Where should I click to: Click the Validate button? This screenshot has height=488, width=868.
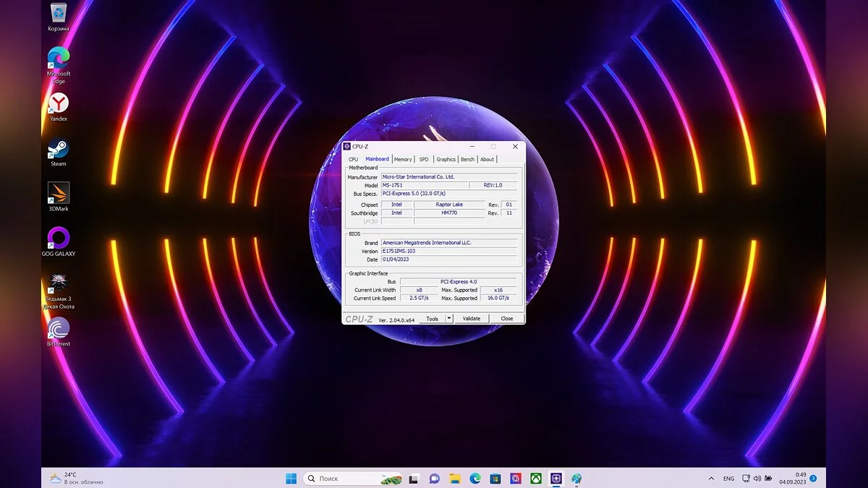472,319
